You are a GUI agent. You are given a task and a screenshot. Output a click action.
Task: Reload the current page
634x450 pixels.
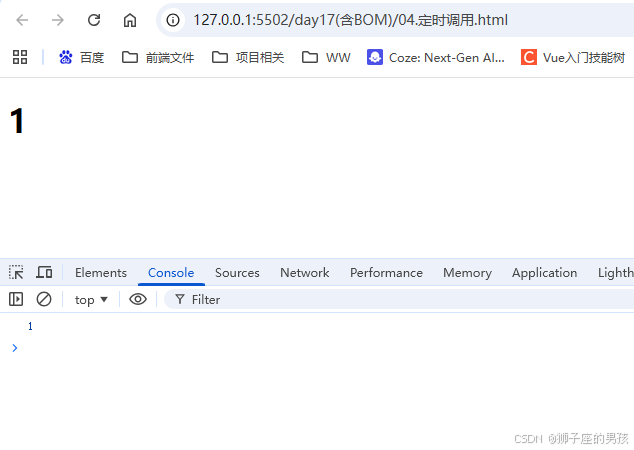click(94, 20)
